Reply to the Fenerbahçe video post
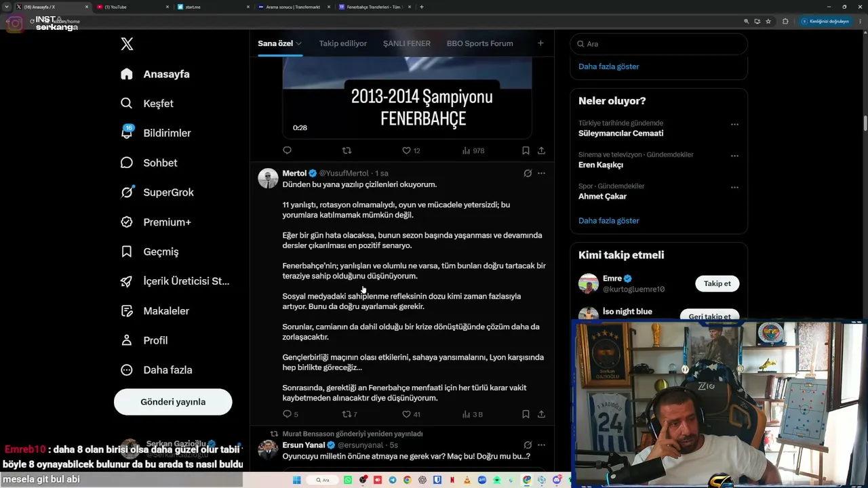 click(x=287, y=150)
